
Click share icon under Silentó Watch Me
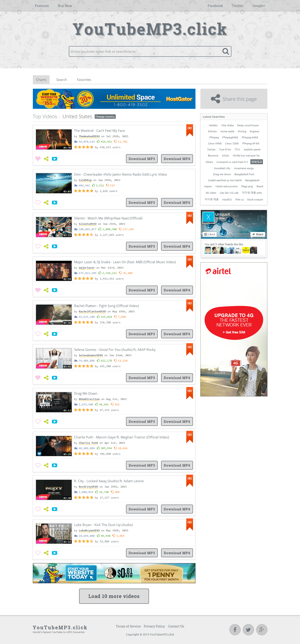click(x=46, y=246)
